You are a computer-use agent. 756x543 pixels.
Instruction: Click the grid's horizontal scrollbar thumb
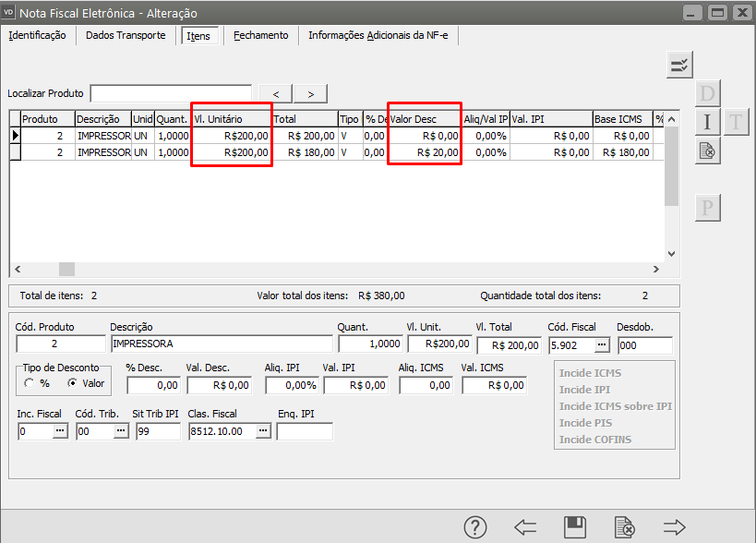66,269
